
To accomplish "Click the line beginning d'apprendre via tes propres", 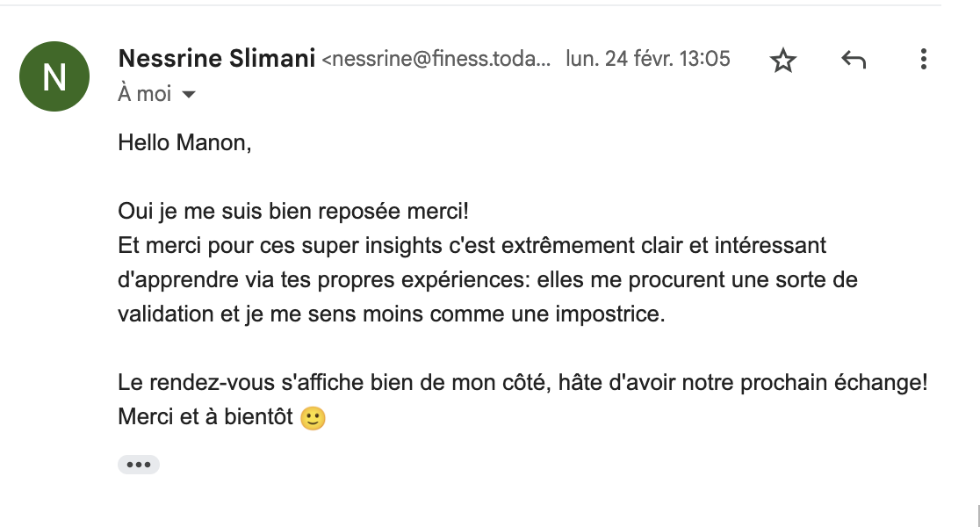I will 487,279.
